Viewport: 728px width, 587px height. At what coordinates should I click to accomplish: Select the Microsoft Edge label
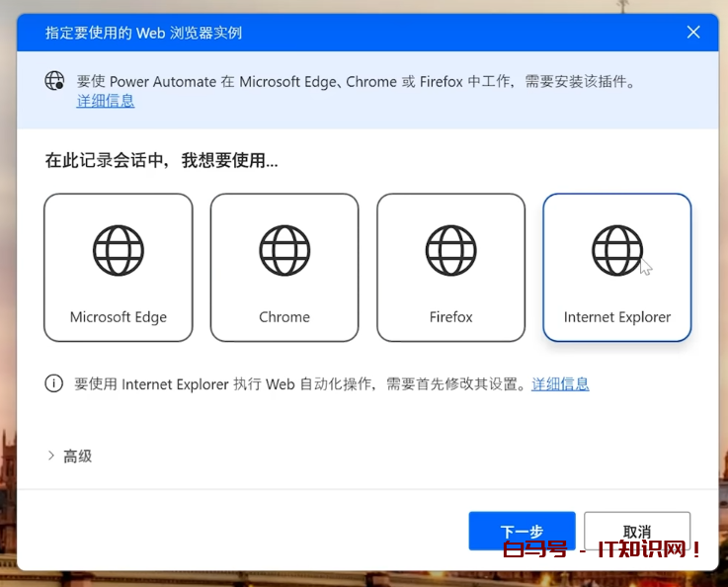tap(119, 317)
